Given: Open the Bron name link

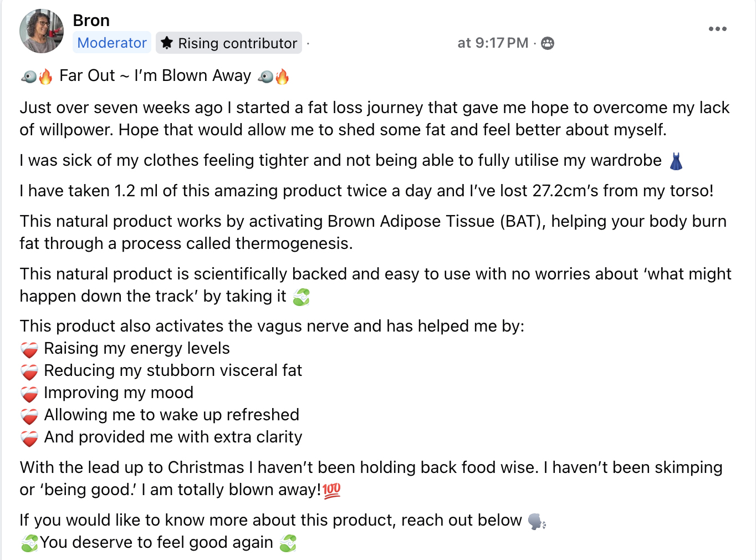Looking at the screenshot, I should tap(91, 21).
